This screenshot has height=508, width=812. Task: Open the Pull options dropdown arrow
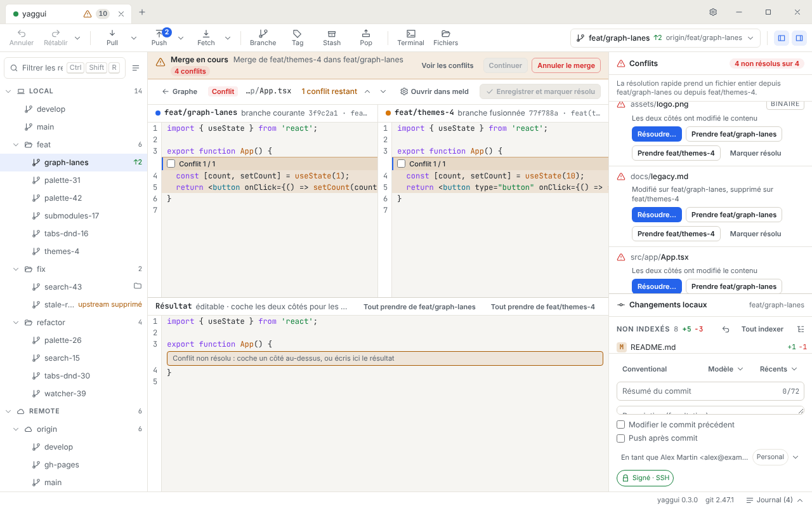[x=134, y=38]
